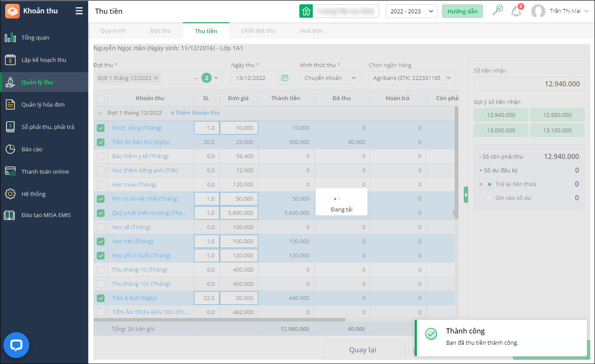Uncheck the Nước uống (Tháng) checkbox
This screenshot has height=364, width=595.
point(101,128)
